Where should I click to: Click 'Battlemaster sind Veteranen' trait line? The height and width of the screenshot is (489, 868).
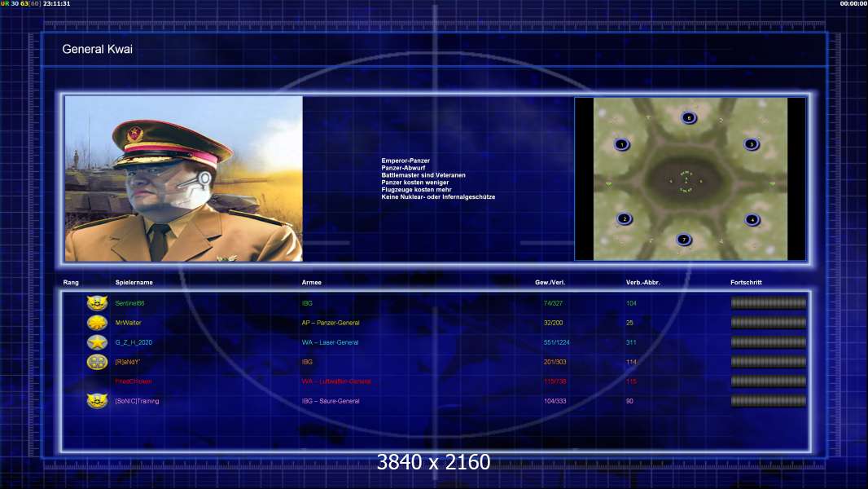423,175
